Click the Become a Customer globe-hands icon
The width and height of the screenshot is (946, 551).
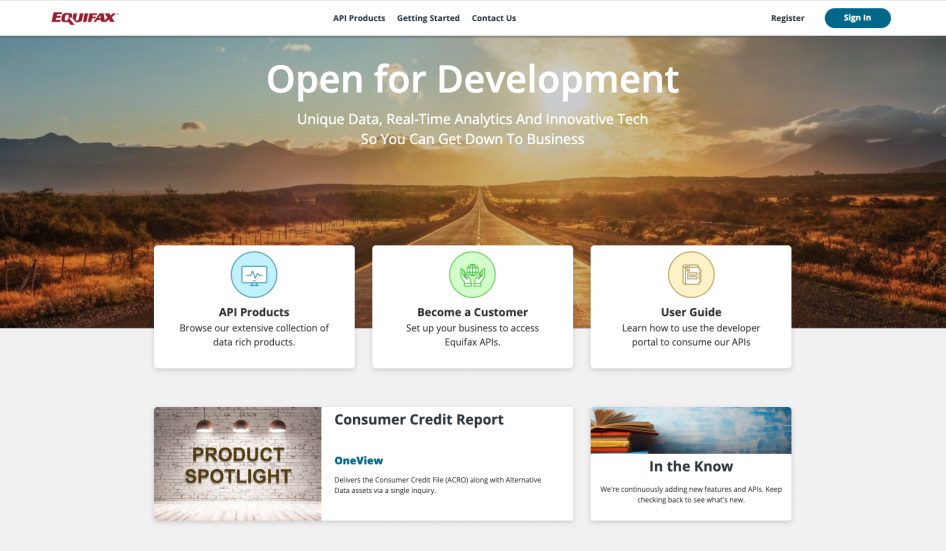click(472, 274)
